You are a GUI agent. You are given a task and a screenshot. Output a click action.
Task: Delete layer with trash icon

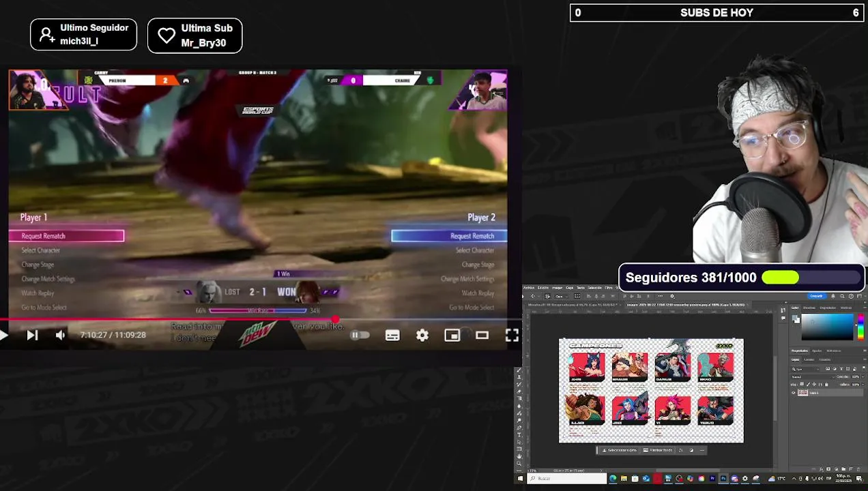click(858, 469)
